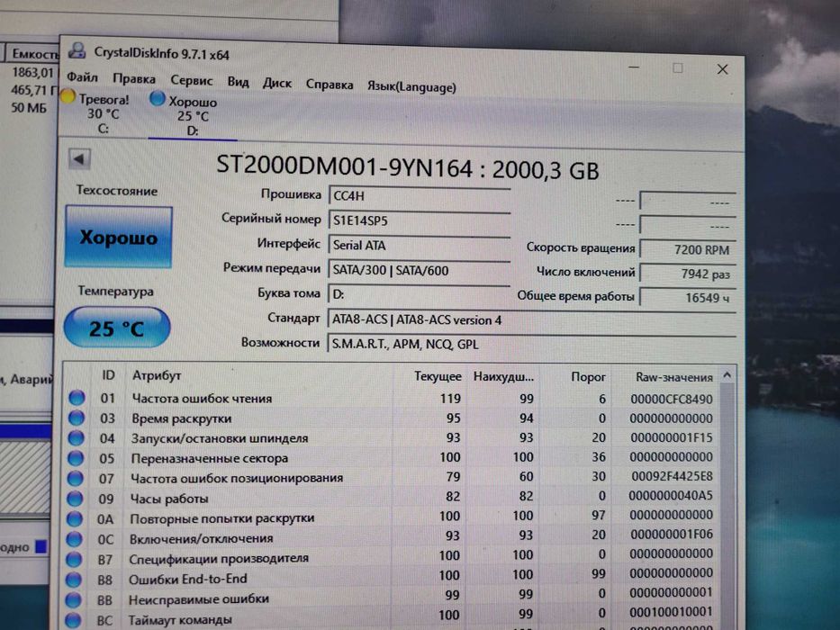Open the Вид menu
The width and height of the screenshot is (840, 630).
tap(238, 82)
